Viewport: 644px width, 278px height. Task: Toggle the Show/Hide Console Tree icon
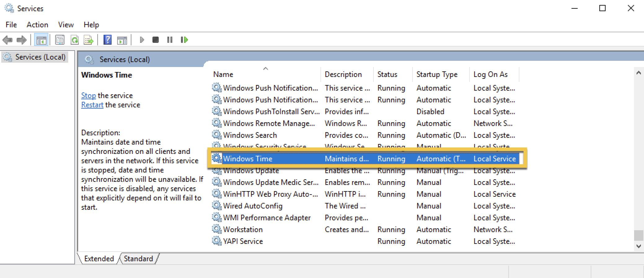(41, 40)
